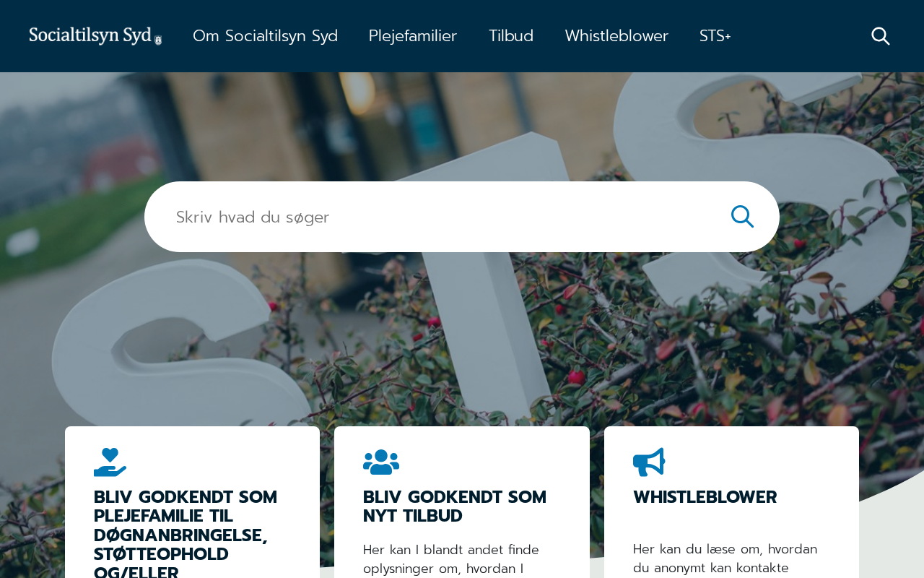The image size is (924, 578).
Task: Open the Tilbud menu item
Action: (511, 36)
